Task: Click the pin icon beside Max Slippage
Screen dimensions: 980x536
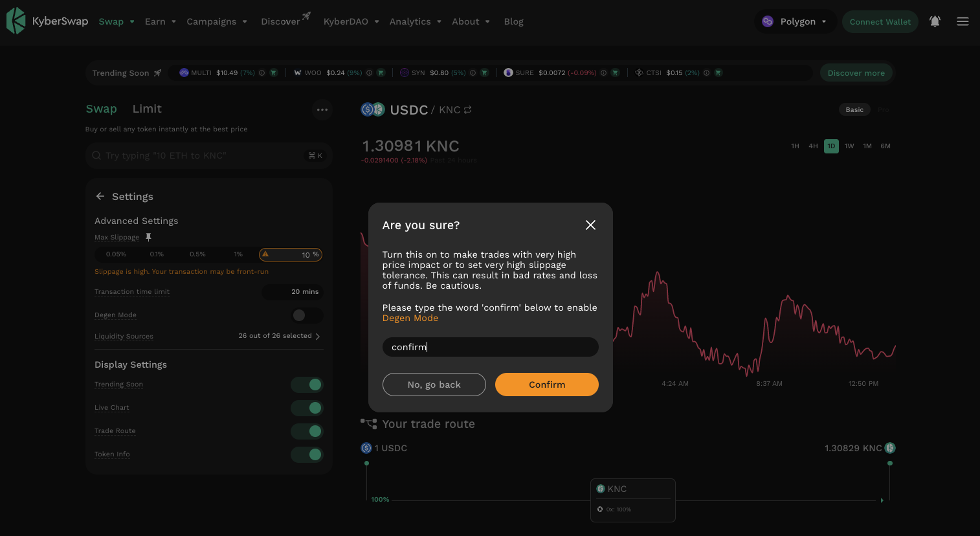Action: coord(148,237)
